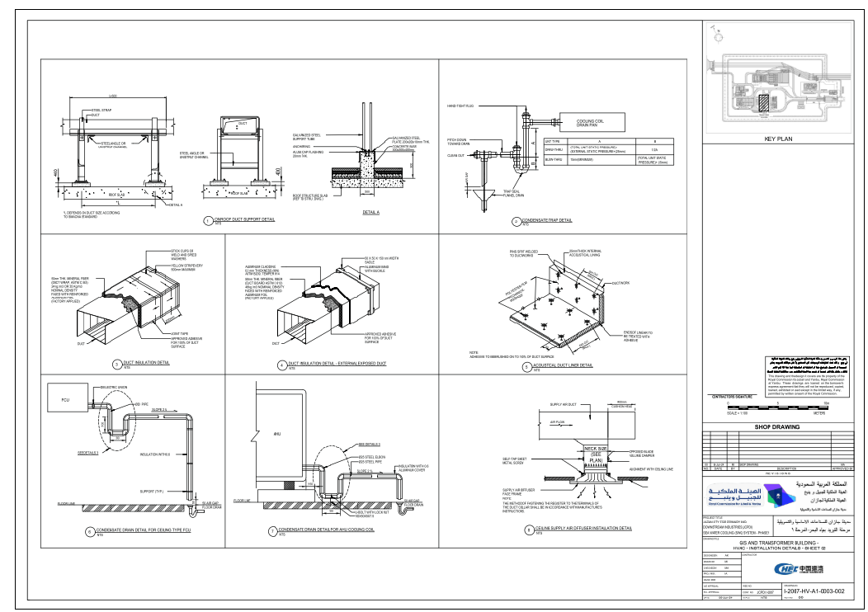Viewport: 868px width, 612px height.
Task: Click the SHOP DRAWING title heading
Action: tap(778, 427)
